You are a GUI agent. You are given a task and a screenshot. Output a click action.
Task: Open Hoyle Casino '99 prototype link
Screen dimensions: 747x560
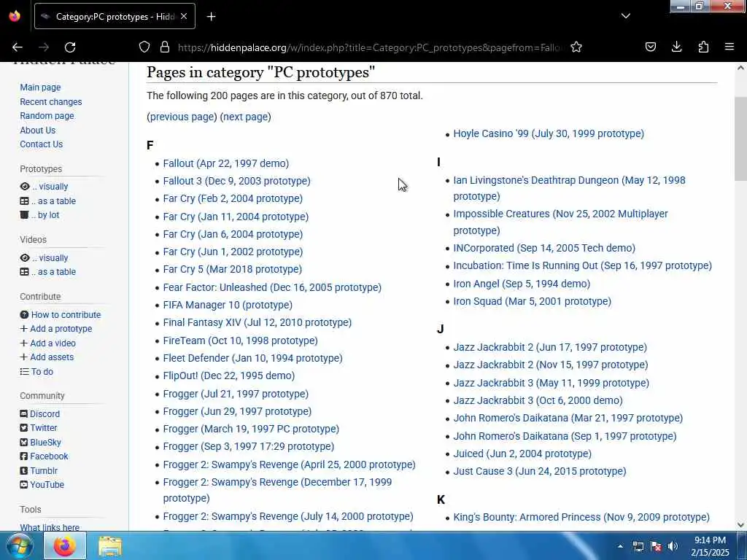(x=549, y=133)
